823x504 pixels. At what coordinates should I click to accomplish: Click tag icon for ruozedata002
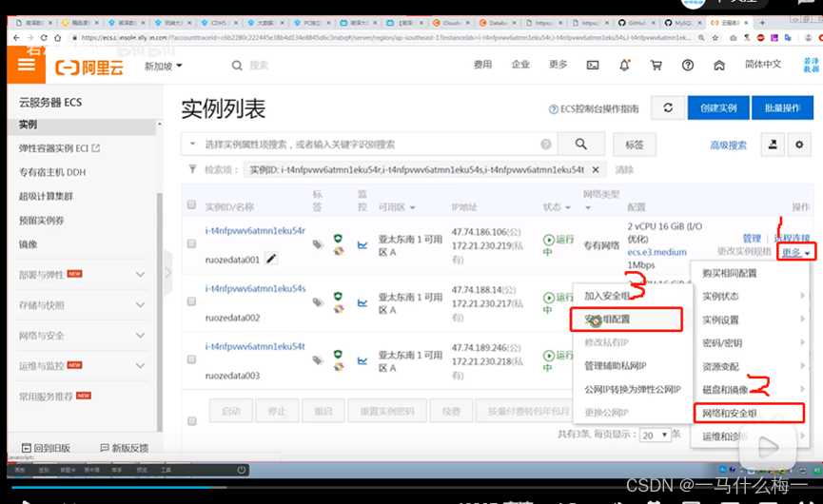pyautogui.click(x=318, y=302)
